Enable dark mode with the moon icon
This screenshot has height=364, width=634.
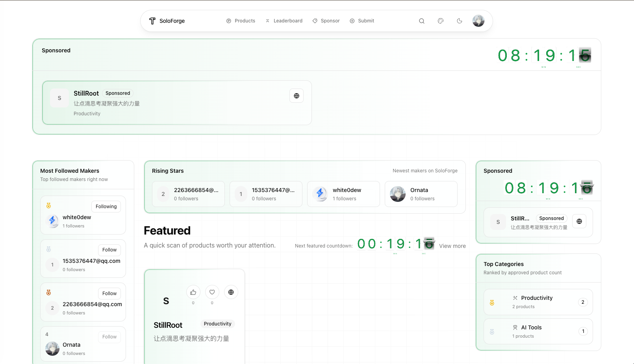click(460, 21)
